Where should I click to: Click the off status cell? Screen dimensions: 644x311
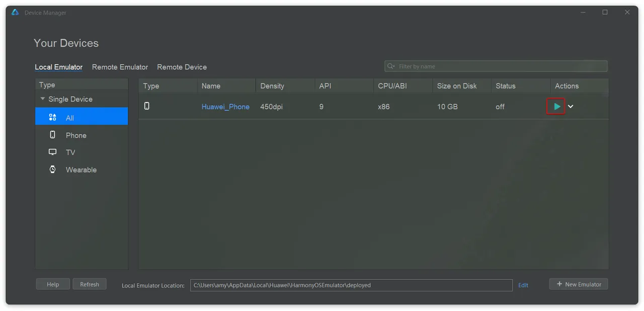point(500,107)
